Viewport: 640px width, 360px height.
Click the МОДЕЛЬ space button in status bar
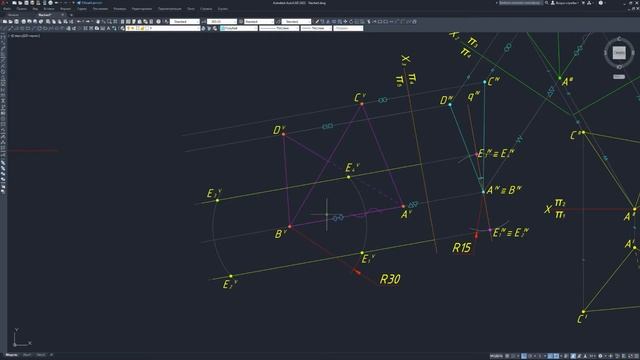tap(496, 356)
